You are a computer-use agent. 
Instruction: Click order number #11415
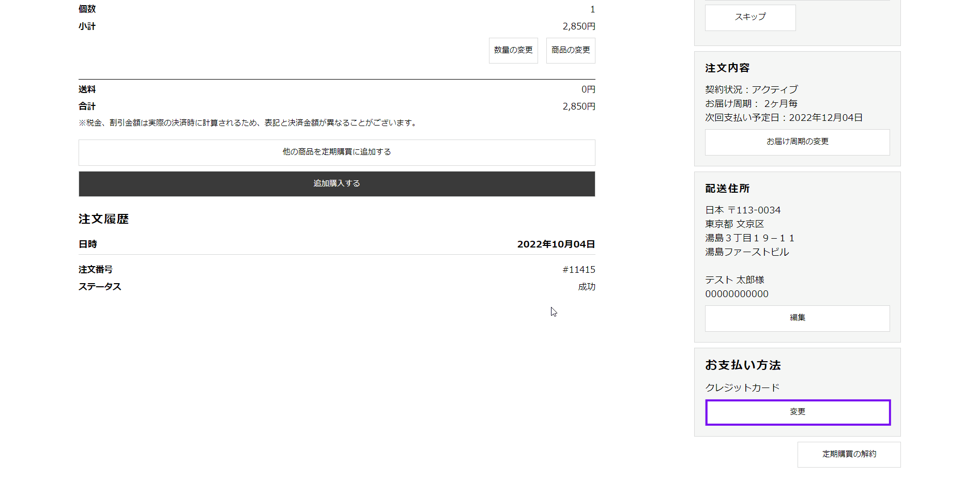tap(579, 270)
